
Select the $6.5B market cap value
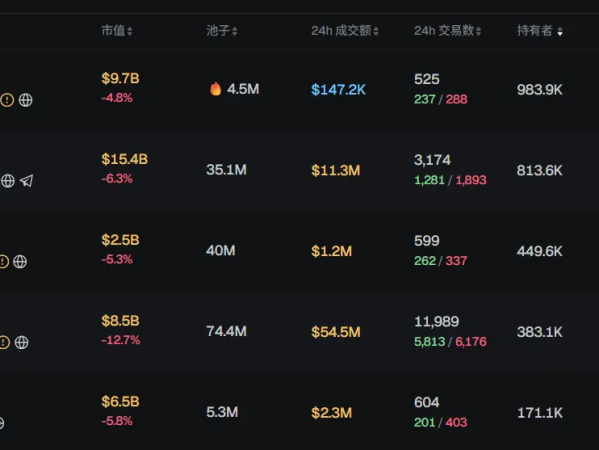coord(120,401)
